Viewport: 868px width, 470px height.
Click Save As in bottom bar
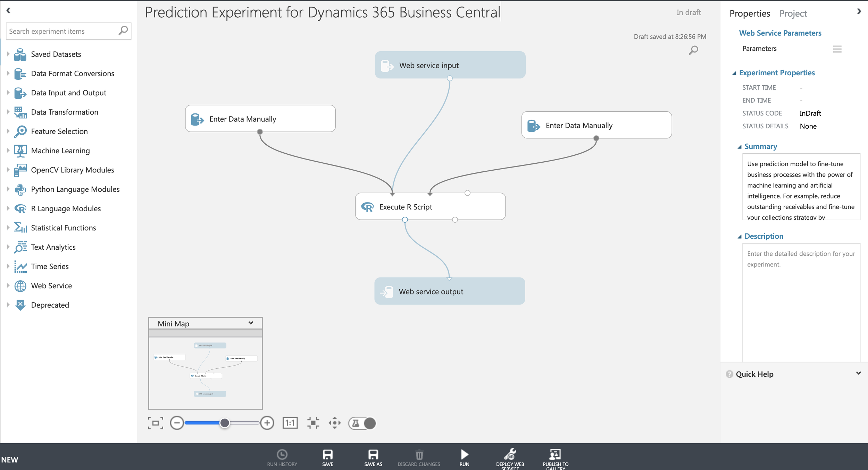pyautogui.click(x=373, y=458)
